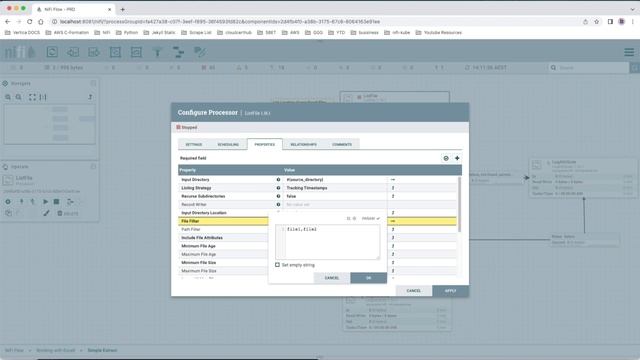Add an Output Port from the toolbar
The height and width of the screenshot is (360, 640).
click(94, 52)
